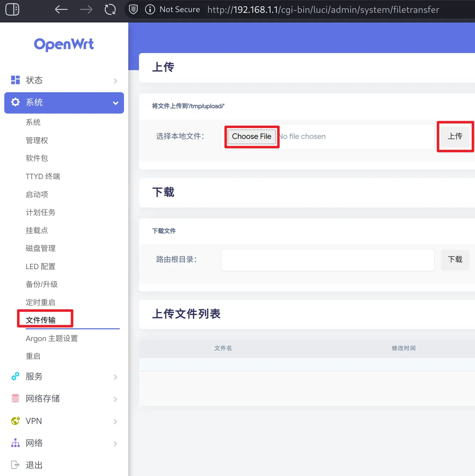Click the browser forward arrow
This screenshot has width=475, height=476.
click(x=86, y=9)
